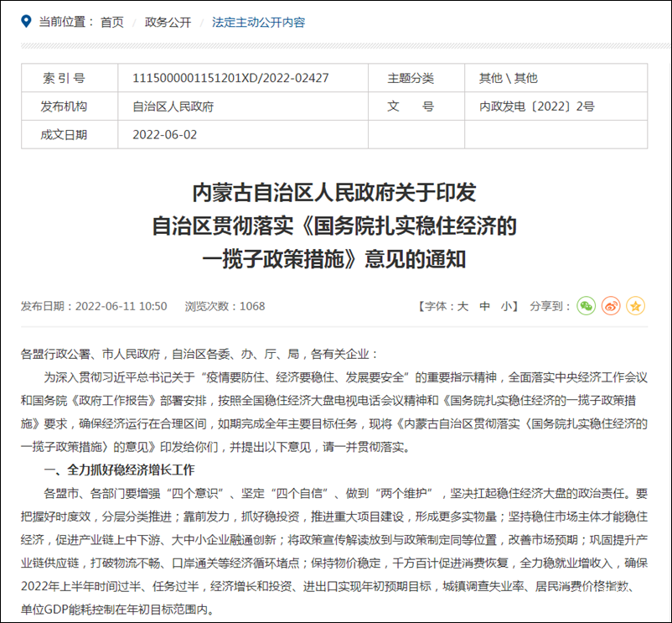Click title line 一揽子政策措施》意见的通知
Image resolution: width=672 pixels, height=623 pixels.
tap(334, 259)
